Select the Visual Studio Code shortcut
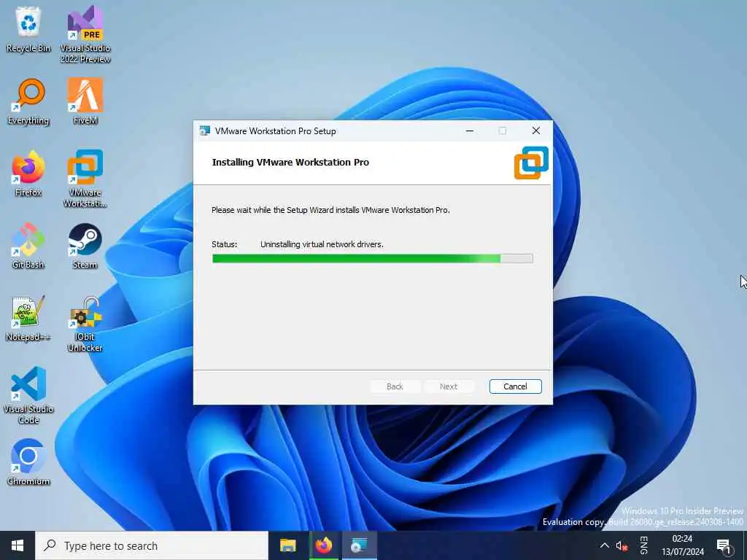Viewport: 747px width, 560px height. pyautogui.click(x=28, y=395)
